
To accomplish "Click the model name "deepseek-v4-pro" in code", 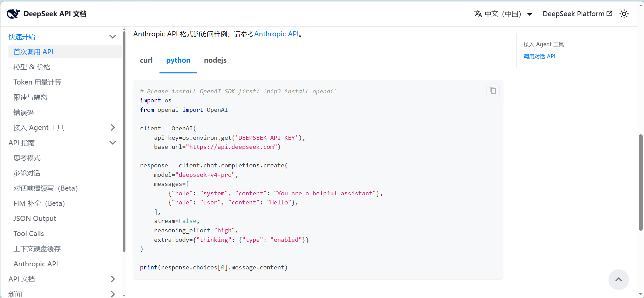I will coord(205,175).
